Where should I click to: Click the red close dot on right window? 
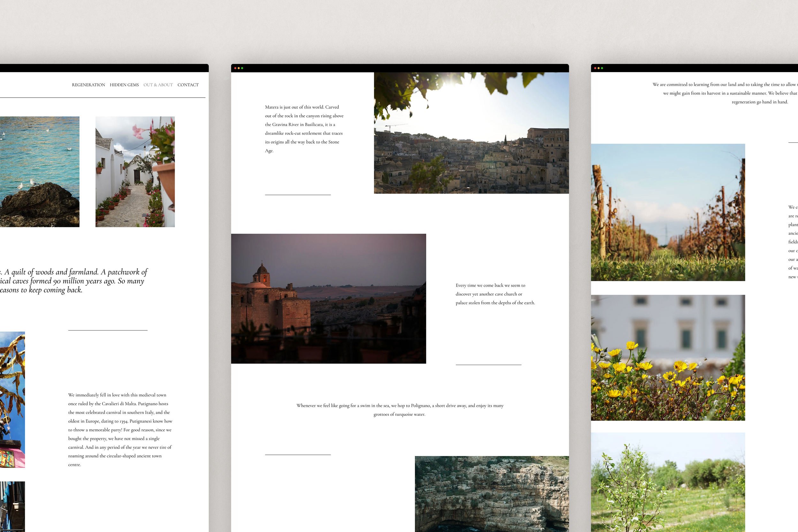click(x=595, y=68)
